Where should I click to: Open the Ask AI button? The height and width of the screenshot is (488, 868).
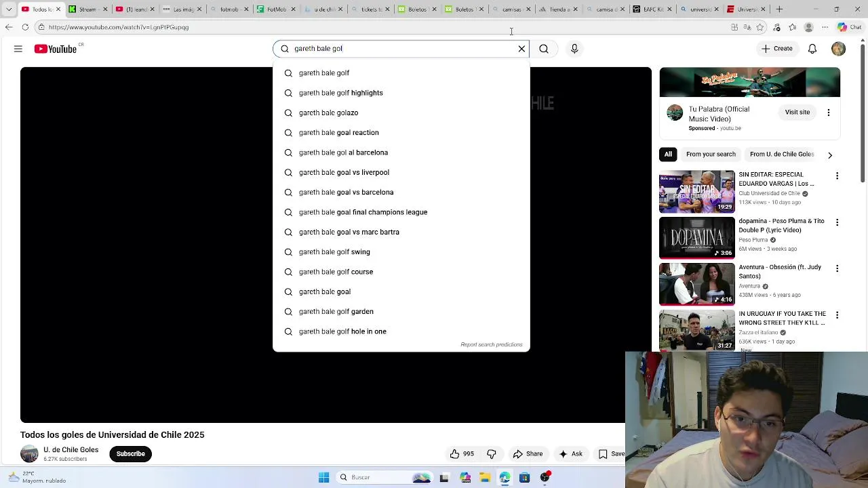pos(570,454)
